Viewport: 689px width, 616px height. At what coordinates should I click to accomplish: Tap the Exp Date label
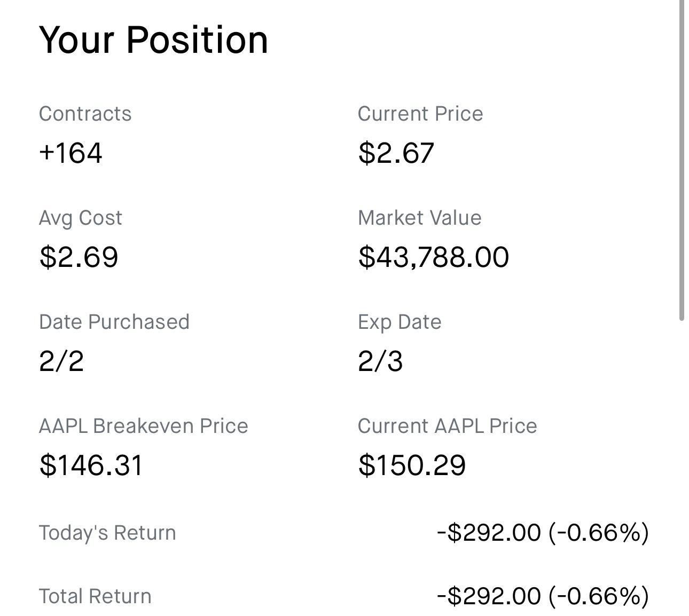(399, 322)
